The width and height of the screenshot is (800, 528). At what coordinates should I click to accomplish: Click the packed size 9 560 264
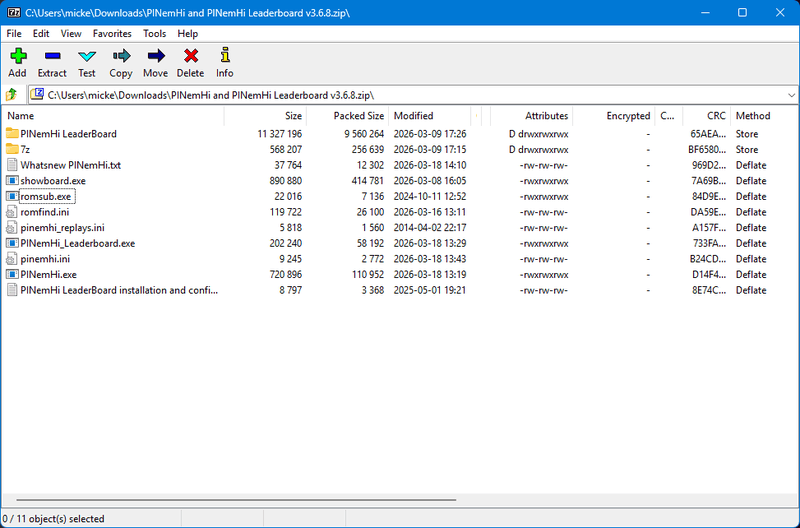click(364, 134)
